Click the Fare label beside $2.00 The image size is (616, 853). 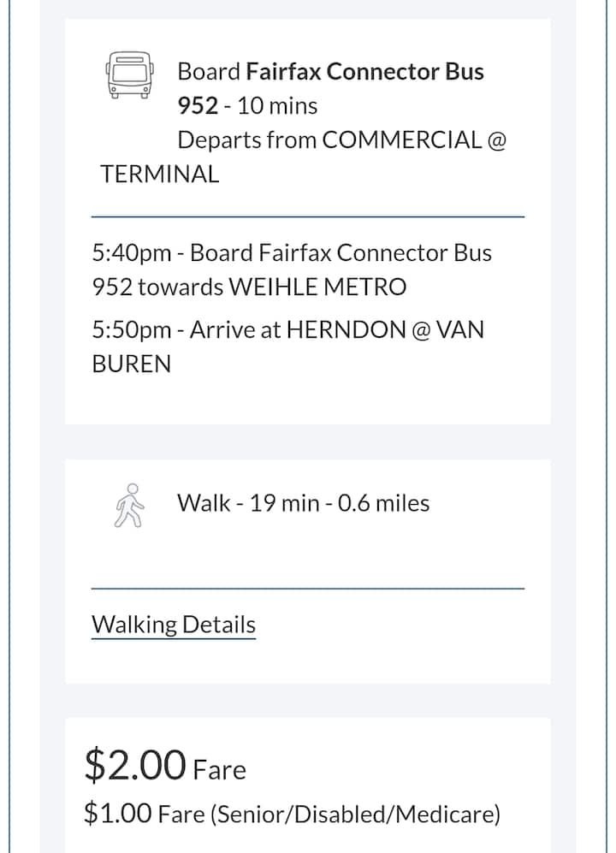(220, 769)
